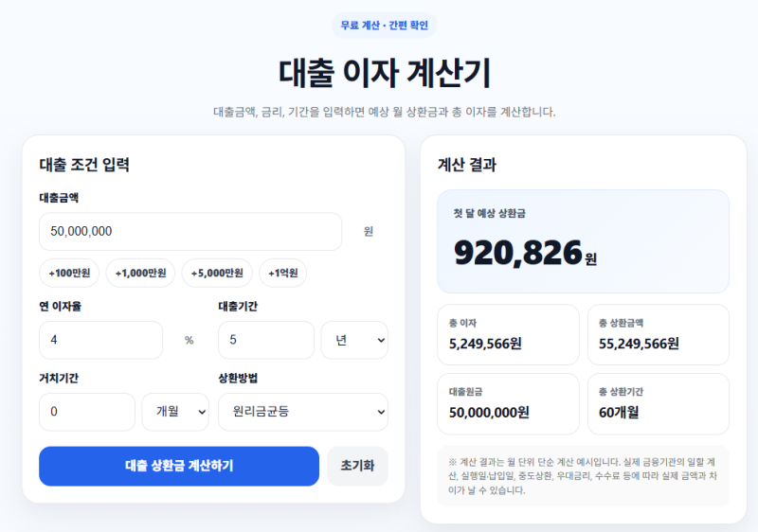This screenshot has width=758, height=532.
Task: Focus the 거치기간 number input
Action: coord(87,412)
